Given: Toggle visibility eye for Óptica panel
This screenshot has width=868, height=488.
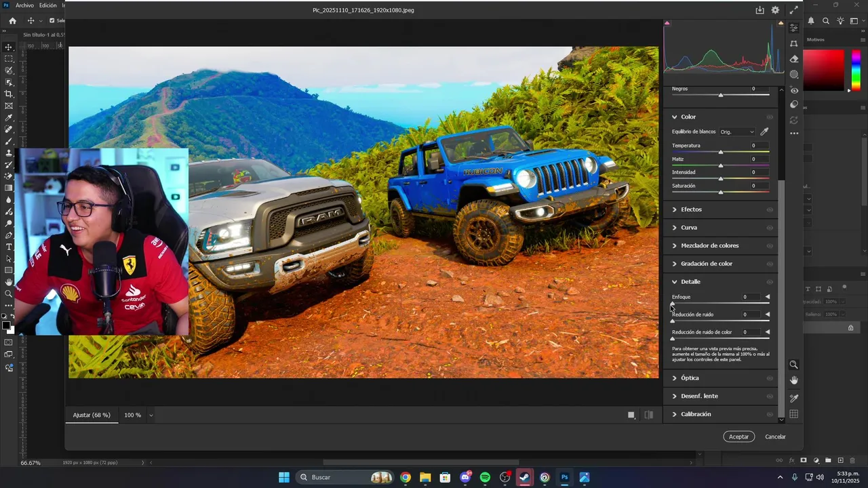Looking at the screenshot, I should tap(770, 378).
